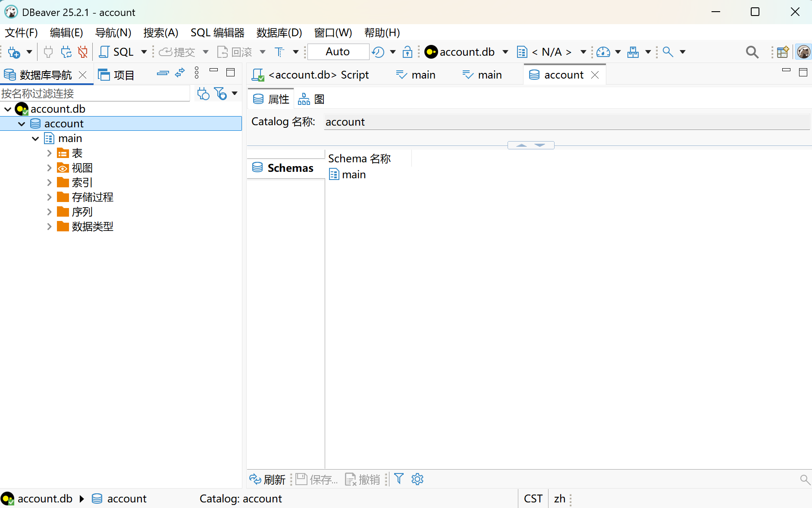Click the Auto commit mode field
This screenshot has height=508, width=812.
[338, 52]
